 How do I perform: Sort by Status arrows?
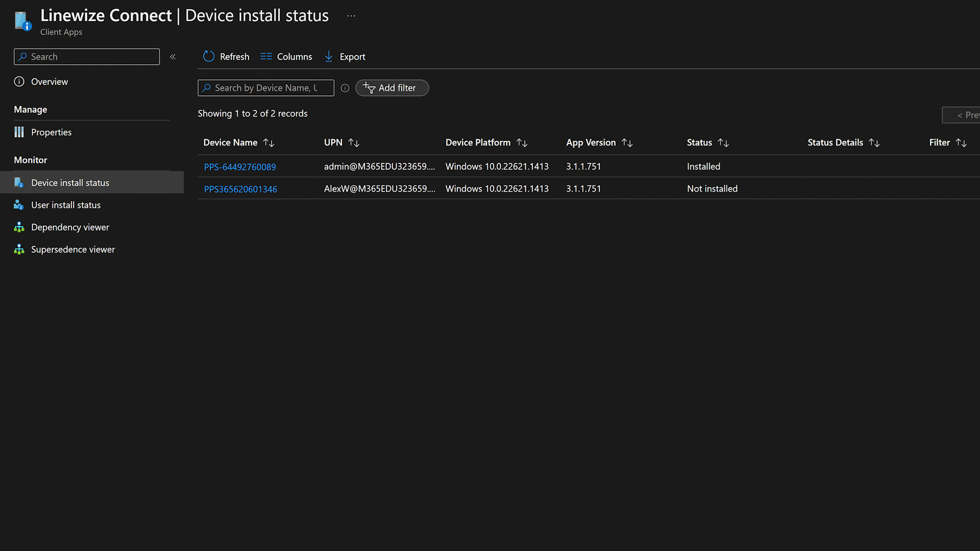[723, 143]
